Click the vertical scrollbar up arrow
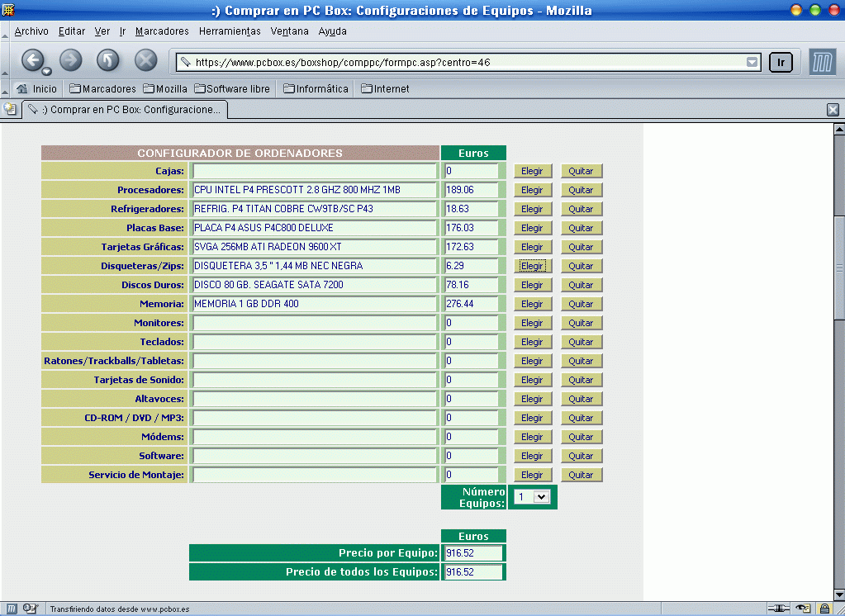Image resolution: width=845 pixels, height=616 pixels. [x=839, y=130]
